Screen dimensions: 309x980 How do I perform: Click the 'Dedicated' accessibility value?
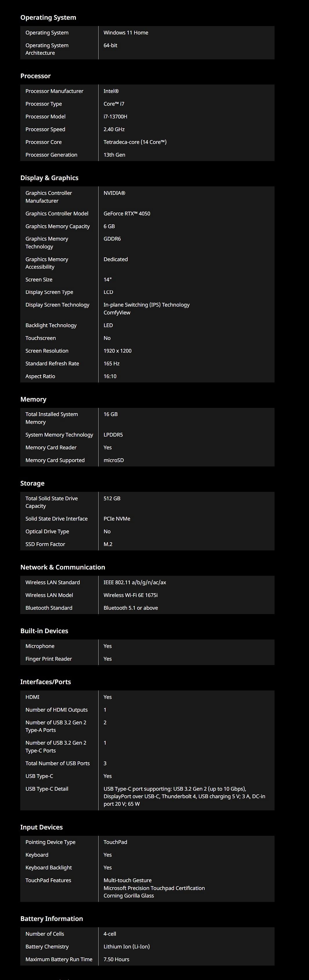[115, 259]
